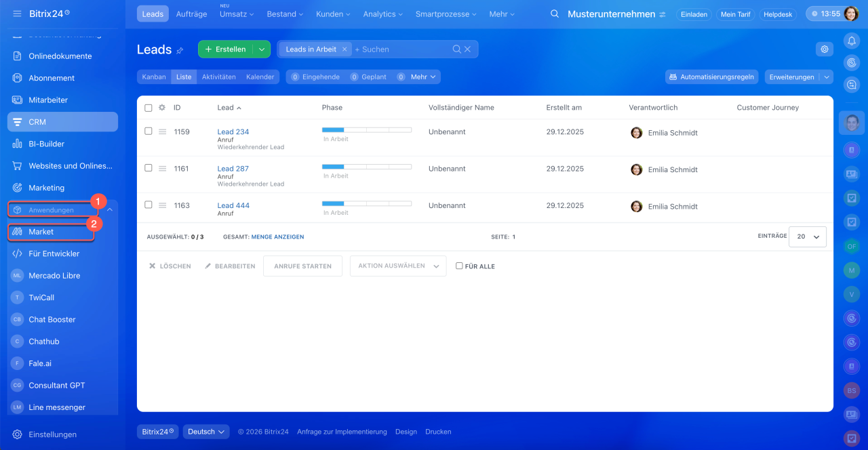
Task: Pin the Leads page with pin icon
Action: (x=180, y=50)
